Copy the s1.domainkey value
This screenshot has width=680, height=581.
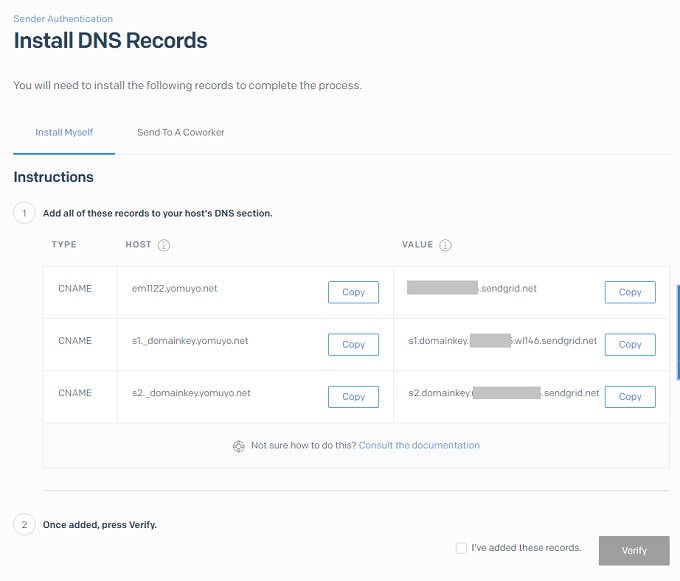coord(629,344)
